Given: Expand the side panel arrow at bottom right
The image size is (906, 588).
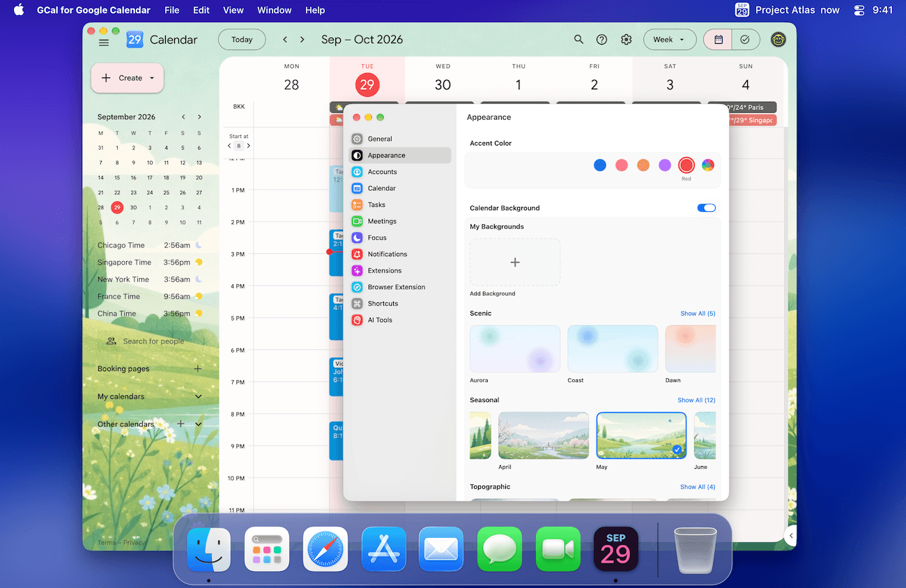Looking at the screenshot, I should point(790,536).
